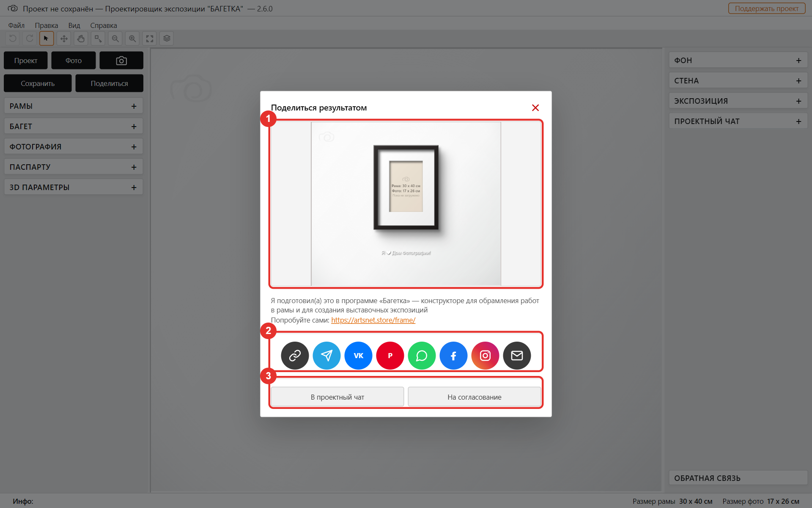Screen dimensions: 812x508
Task: Expand the ПРОЕКТНЫЙ ЧАТ panel
Action: pos(738,121)
